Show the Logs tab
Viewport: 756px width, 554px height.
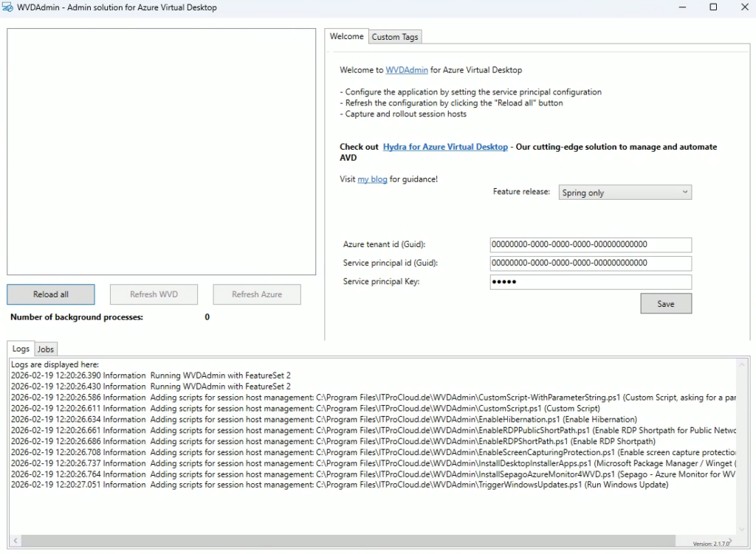[21, 349]
